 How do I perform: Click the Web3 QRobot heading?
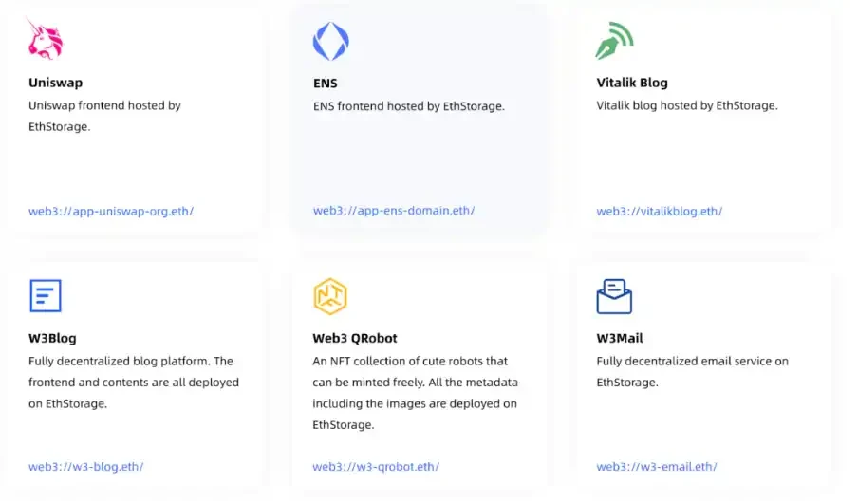355,338
